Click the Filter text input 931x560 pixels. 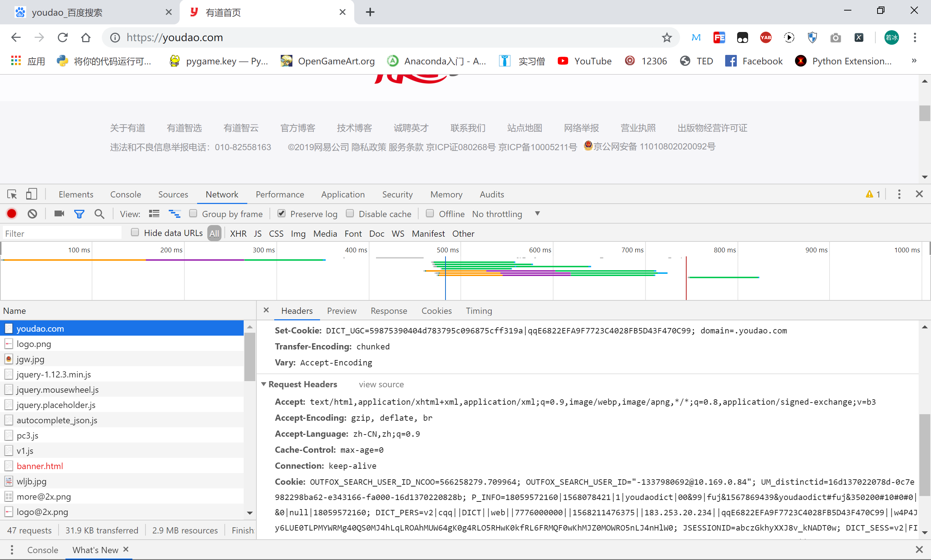[62, 233]
